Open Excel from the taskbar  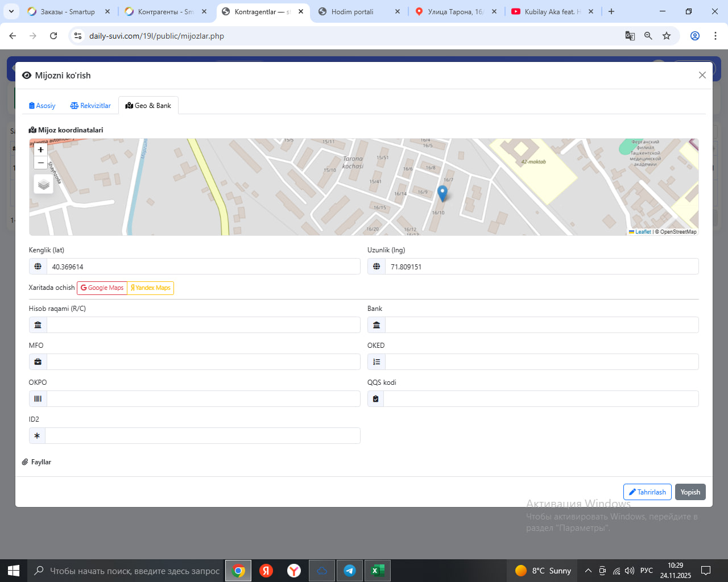click(377, 571)
